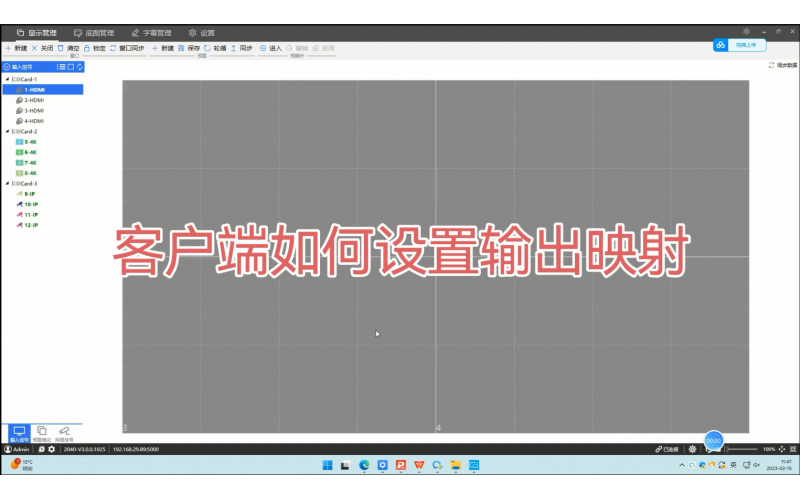
Task: Collapse the Card-2 tree node
Action: (x=7, y=131)
